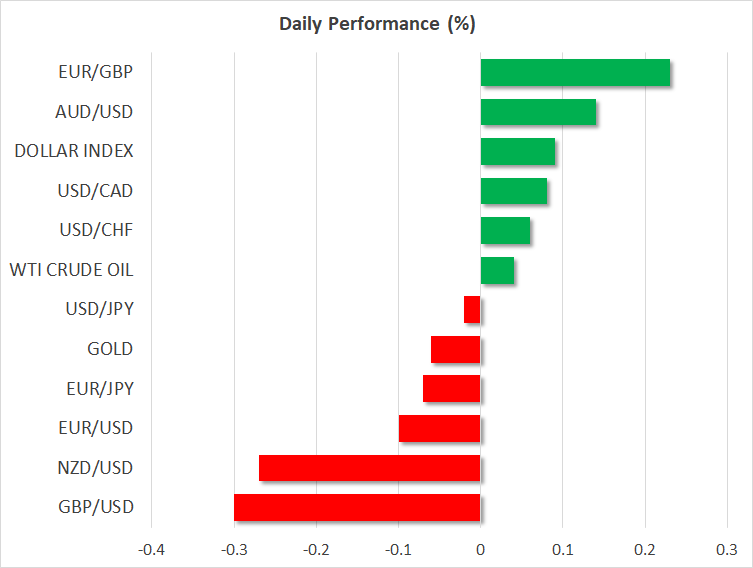The height and width of the screenshot is (568, 753).
Task: Select the EUR/JPY red bar
Action: 452,389
